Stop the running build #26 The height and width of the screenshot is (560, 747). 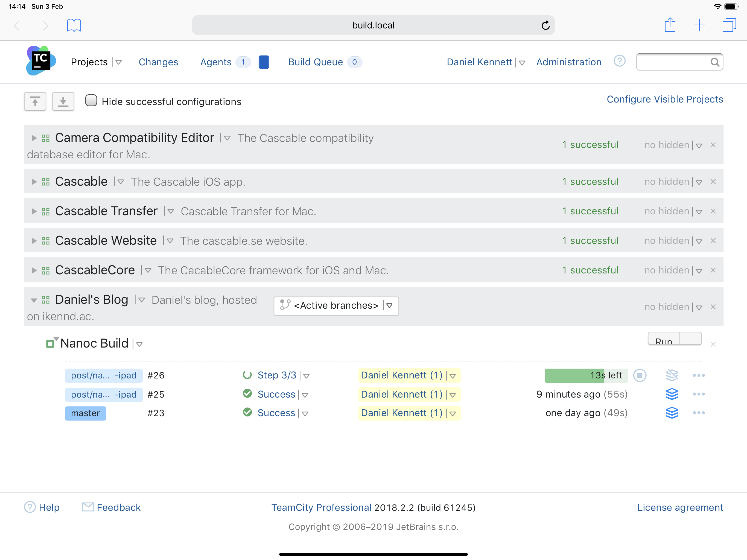[639, 375]
